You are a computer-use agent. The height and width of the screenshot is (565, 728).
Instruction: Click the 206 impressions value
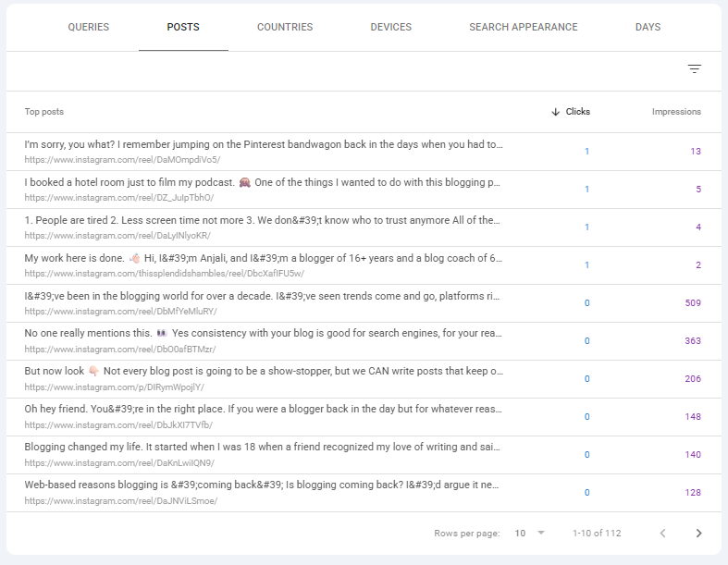point(693,379)
